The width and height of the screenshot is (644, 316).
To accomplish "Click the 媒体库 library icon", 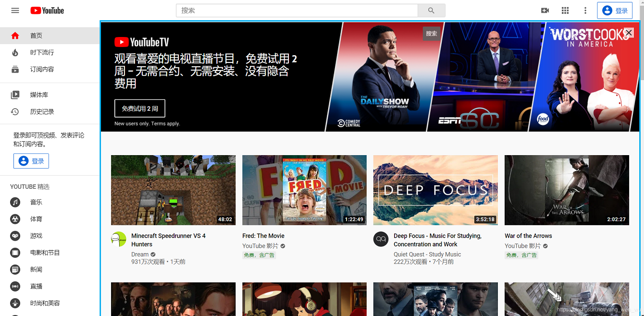I will pyautogui.click(x=15, y=95).
